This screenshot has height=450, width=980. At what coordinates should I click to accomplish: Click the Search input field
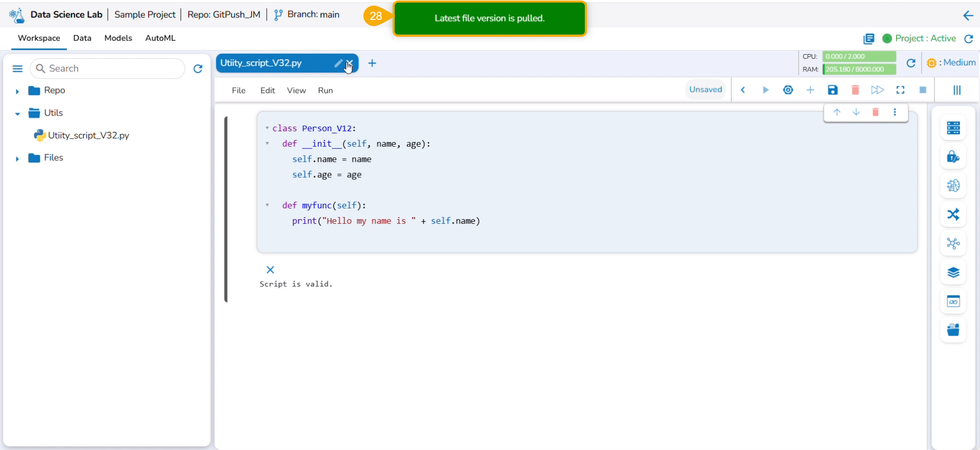[x=112, y=68]
